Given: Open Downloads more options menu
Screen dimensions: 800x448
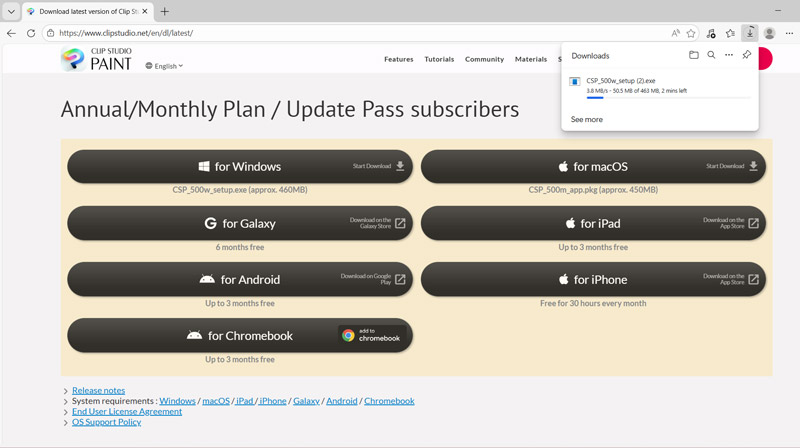Looking at the screenshot, I should 729,55.
